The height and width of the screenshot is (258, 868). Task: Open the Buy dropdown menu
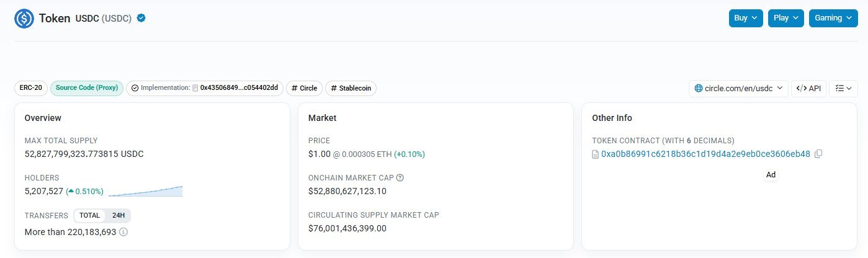coord(746,18)
